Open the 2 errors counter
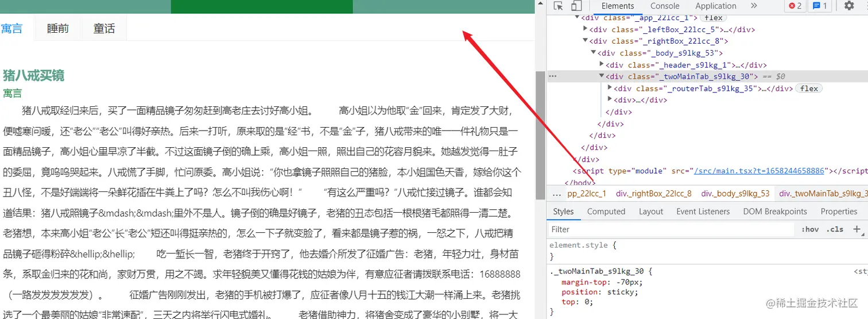 pyautogui.click(x=795, y=6)
